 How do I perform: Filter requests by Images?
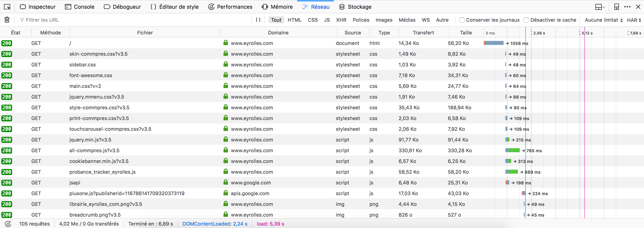(x=384, y=20)
